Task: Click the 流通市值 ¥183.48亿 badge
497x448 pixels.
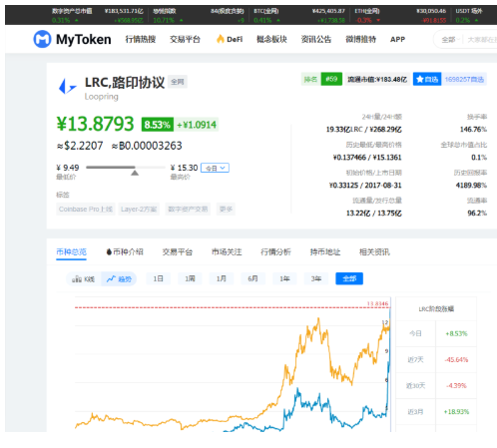Action: point(377,79)
